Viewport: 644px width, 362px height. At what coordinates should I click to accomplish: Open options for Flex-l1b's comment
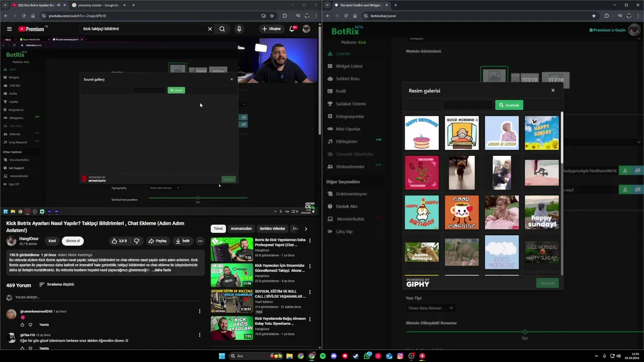coord(199,335)
